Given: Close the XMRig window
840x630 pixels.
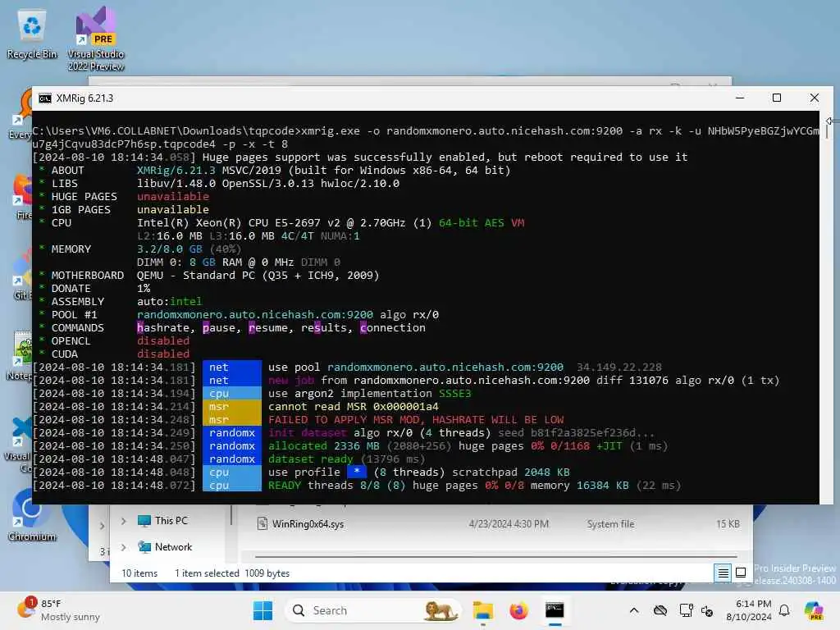Looking at the screenshot, I should coord(815,98).
